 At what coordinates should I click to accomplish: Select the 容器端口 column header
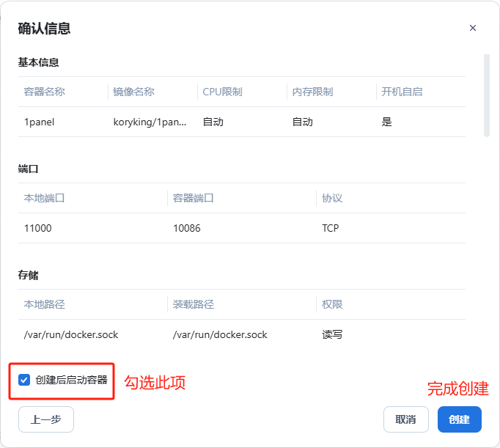pos(194,198)
